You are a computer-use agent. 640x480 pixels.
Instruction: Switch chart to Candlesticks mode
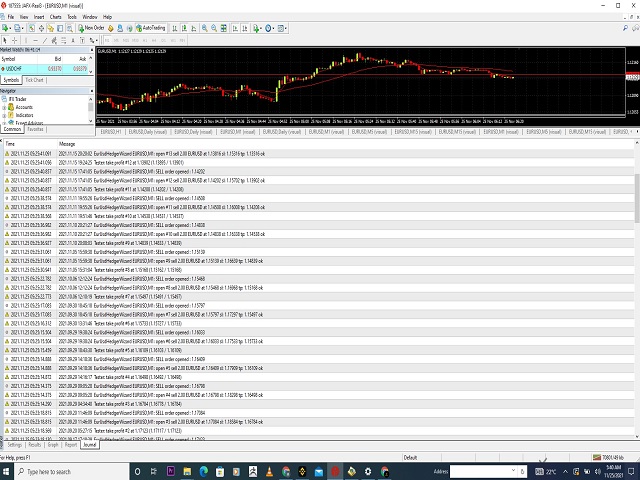point(184,28)
